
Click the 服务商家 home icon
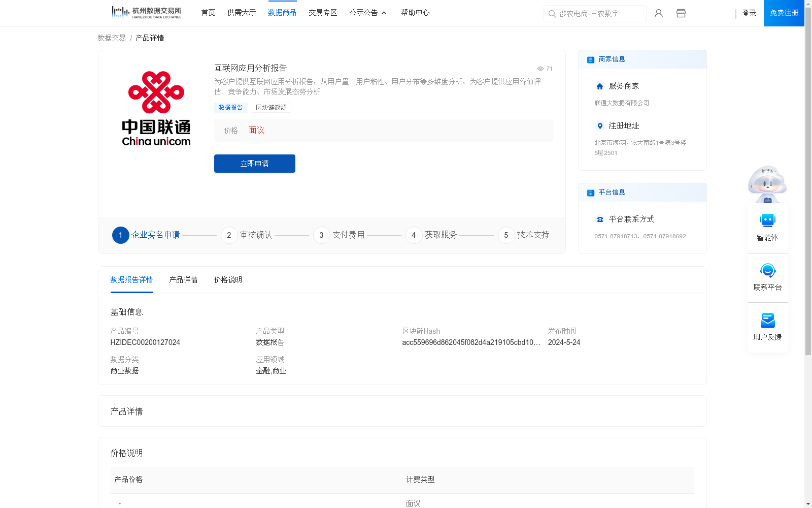600,86
